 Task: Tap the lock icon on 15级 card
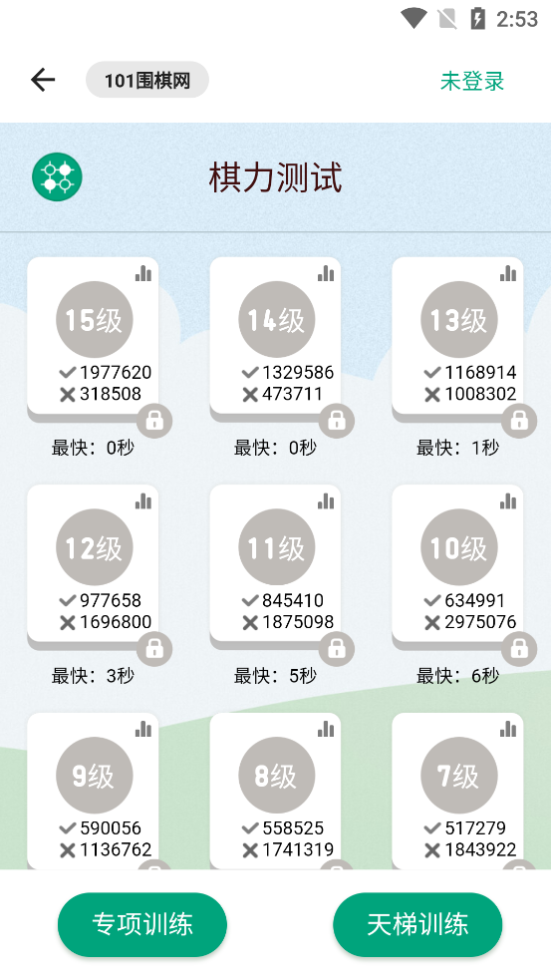tap(154, 421)
